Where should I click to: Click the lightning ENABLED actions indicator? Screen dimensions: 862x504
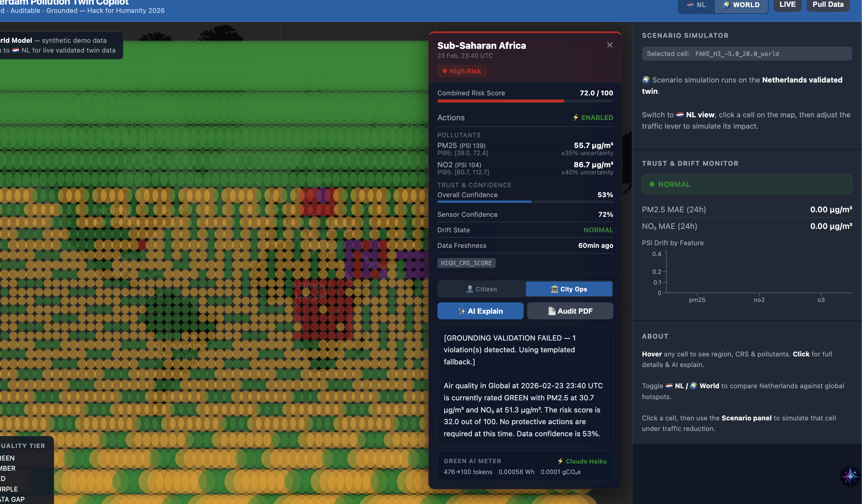(593, 118)
